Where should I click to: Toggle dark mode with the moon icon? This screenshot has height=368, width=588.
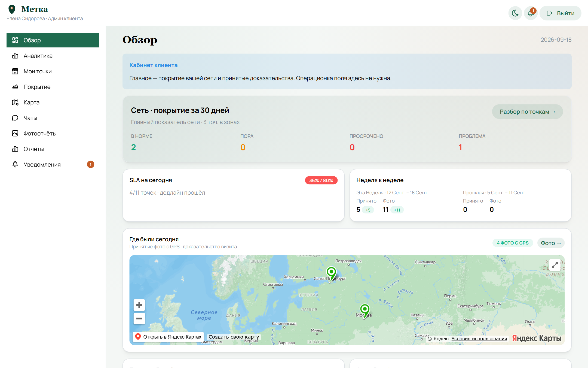515,13
